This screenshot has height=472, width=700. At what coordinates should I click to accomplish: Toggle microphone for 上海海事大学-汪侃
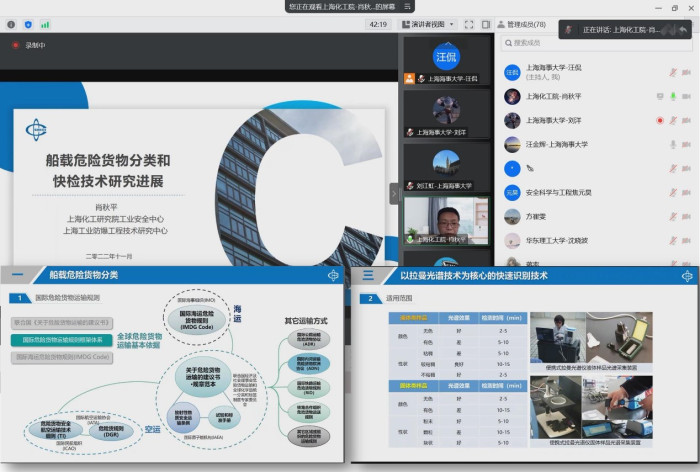673,72
